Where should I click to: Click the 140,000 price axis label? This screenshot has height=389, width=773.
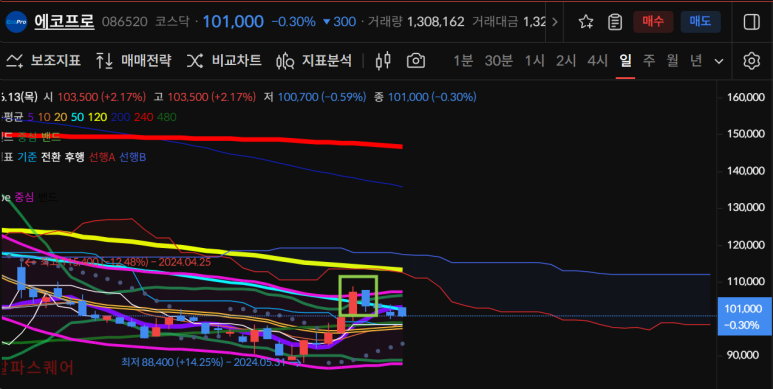[x=746, y=171]
